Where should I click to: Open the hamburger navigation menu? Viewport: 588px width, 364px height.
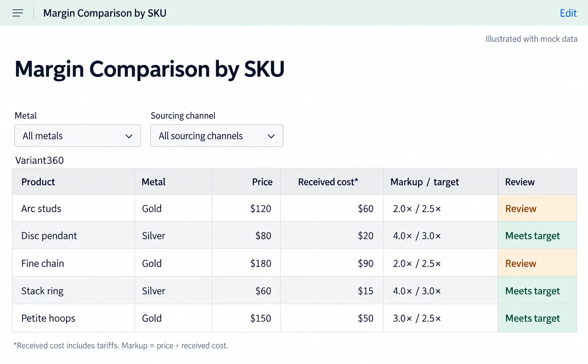[18, 13]
